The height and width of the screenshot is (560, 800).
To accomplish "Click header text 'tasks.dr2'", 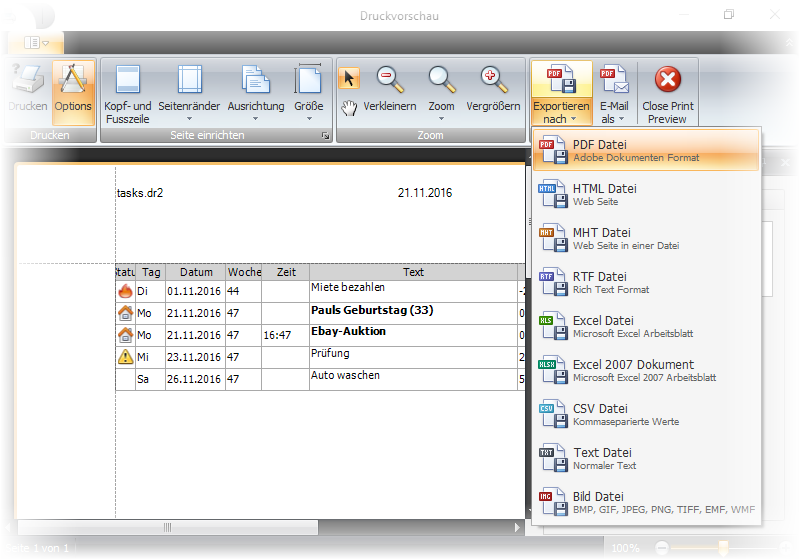I will point(140,193).
